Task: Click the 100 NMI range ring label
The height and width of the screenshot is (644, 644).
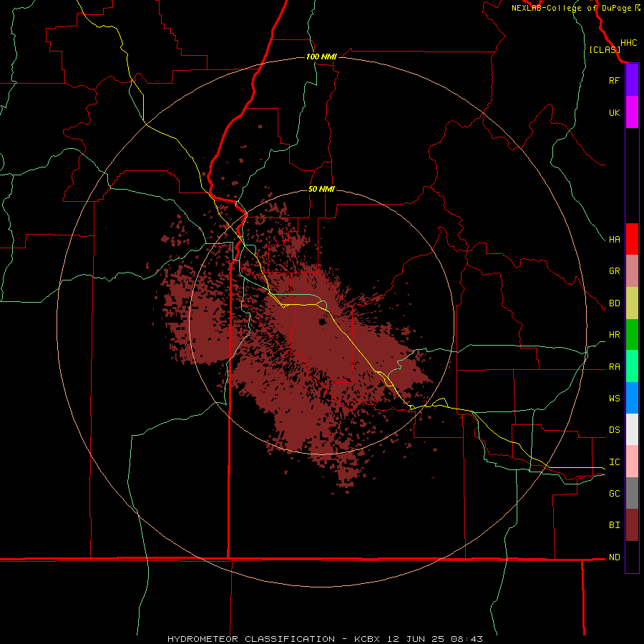Action: point(321,57)
